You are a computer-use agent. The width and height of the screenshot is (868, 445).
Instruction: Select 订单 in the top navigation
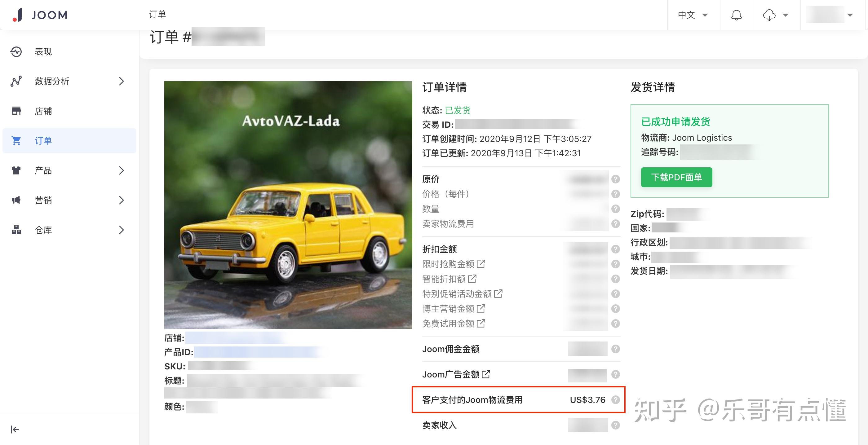(157, 15)
